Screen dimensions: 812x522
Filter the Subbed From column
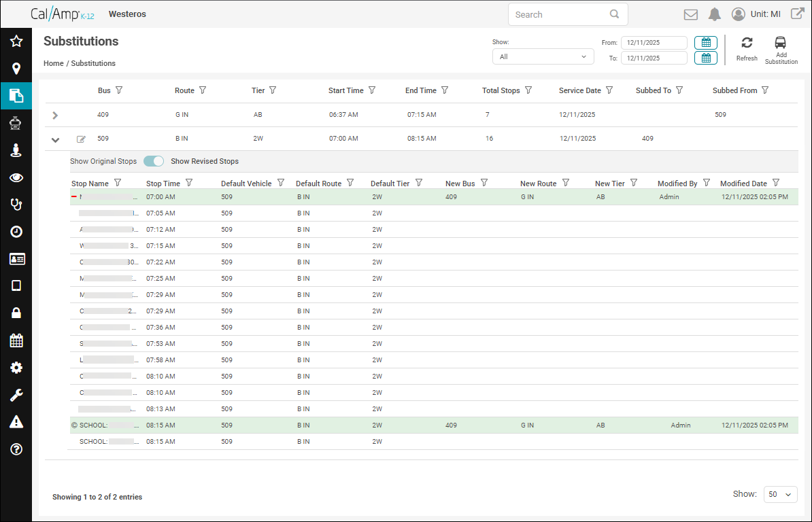[x=765, y=90]
